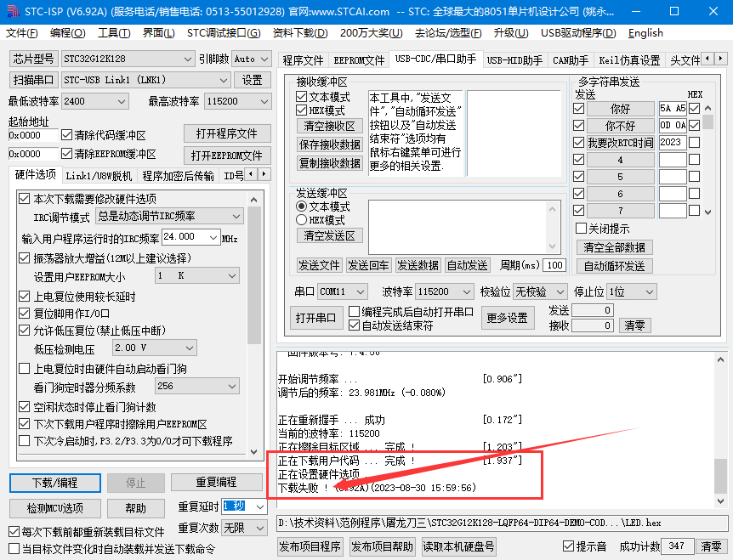
Task: Open the 程序加密后传输 tab
Action: pos(178,176)
